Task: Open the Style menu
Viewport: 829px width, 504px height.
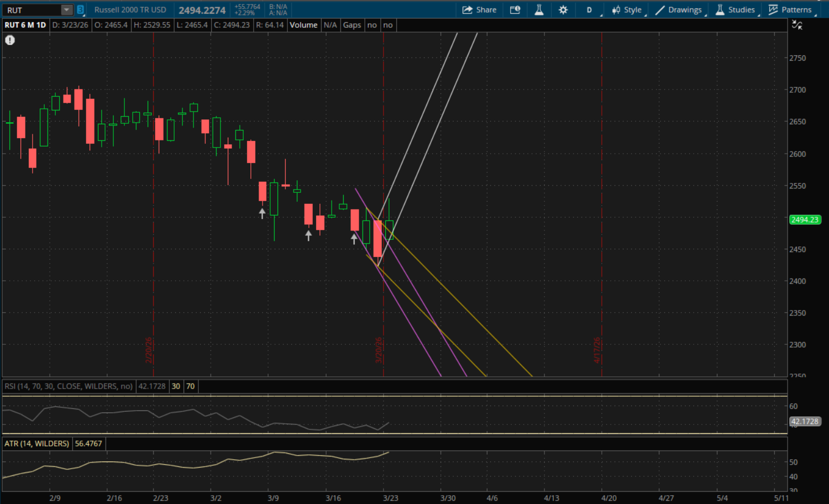Action: tap(627, 10)
